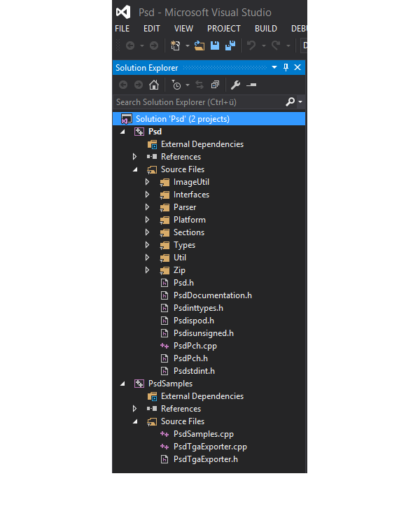This screenshot has height=518, width=420.
Task: Click the Collapse All icon
Action: (x=215, y=85)
